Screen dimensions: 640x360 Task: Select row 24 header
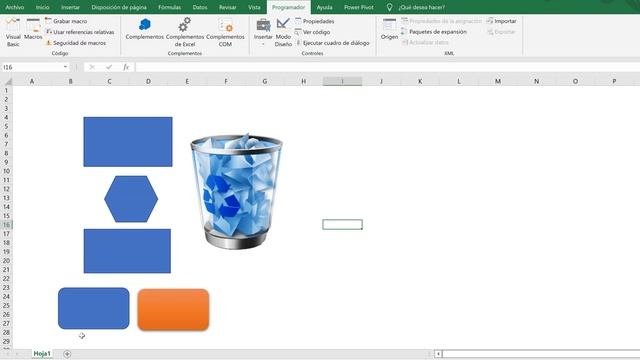click(x=6, y=296)
